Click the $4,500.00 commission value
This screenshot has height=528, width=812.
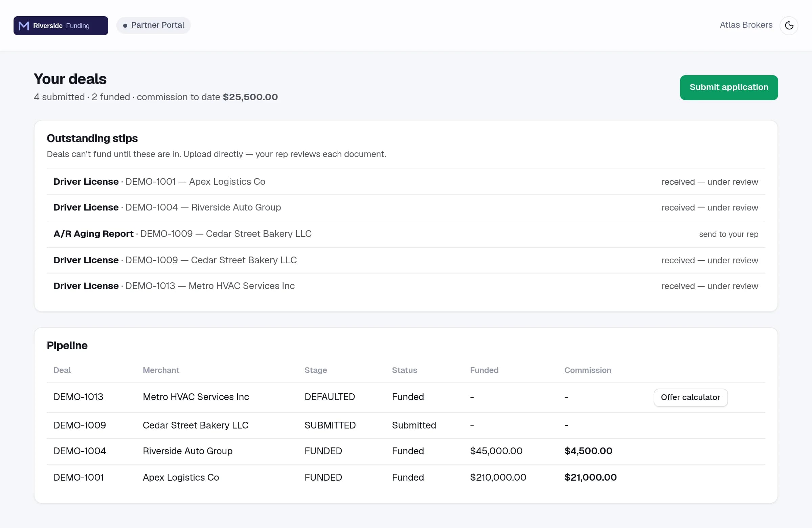(x=588, y=451)
